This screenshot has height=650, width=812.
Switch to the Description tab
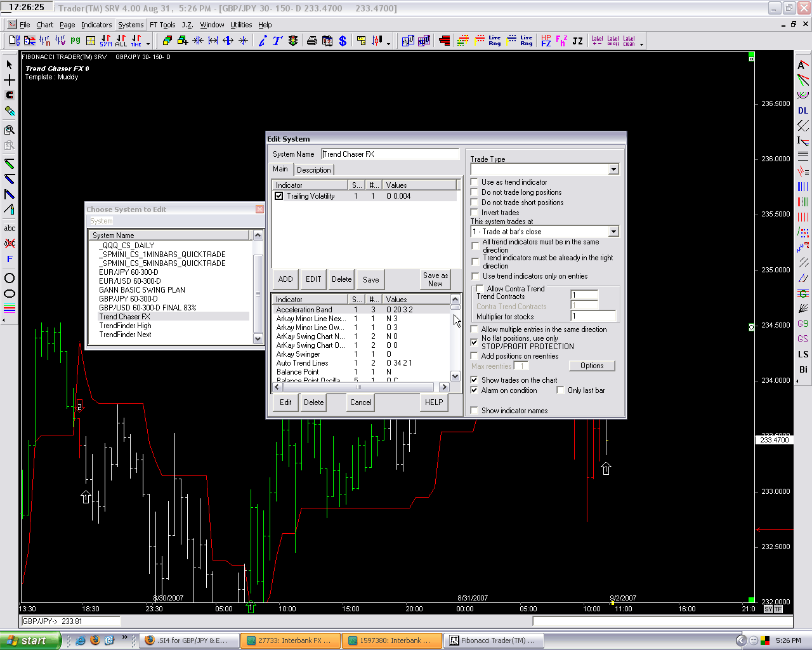[x=314, y=170]
